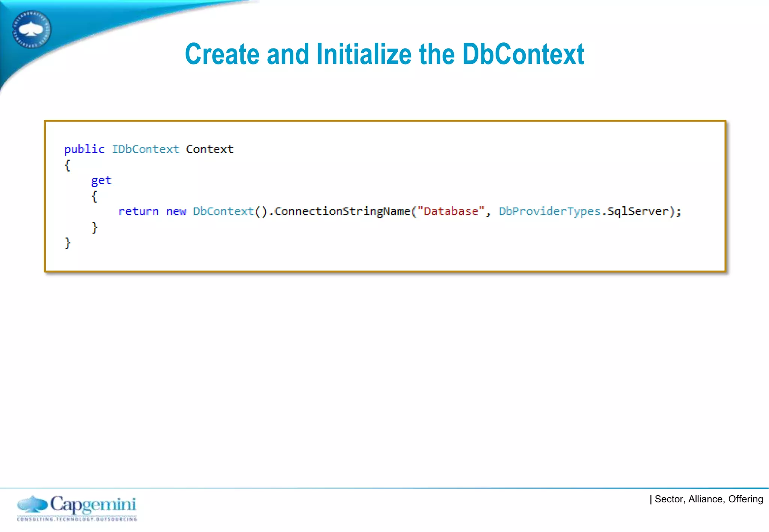Click the 'return' keyword in code
769x532 pixels.
click(x=139, y=212)
